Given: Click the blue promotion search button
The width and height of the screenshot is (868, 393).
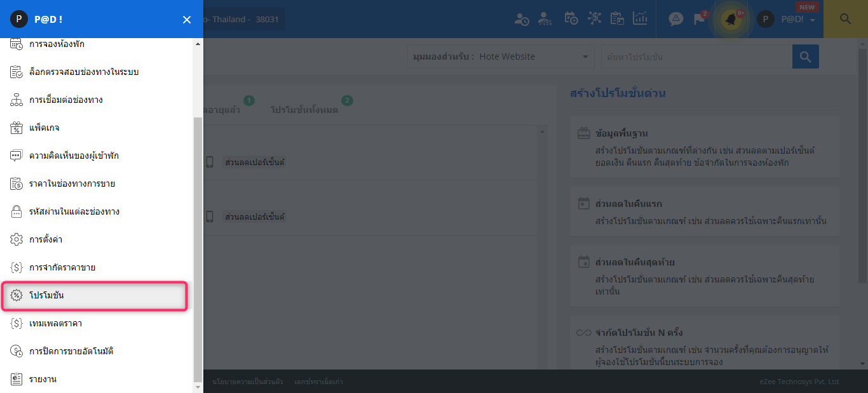Looking at the screenshot, I should click(x=806, y=57).
